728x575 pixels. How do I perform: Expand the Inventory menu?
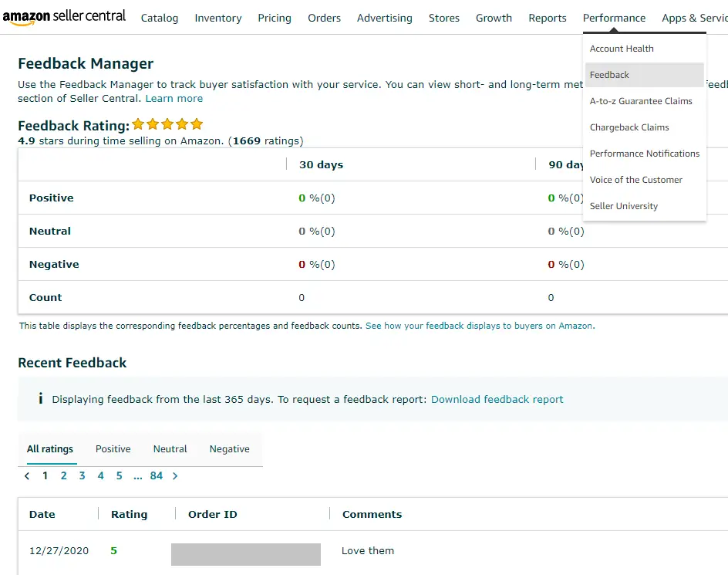(x=217, y=18)
